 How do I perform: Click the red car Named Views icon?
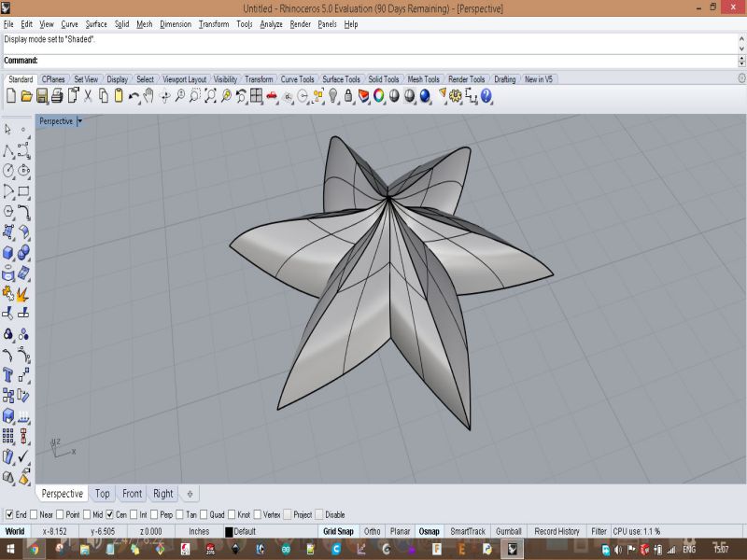click(272, 96)
